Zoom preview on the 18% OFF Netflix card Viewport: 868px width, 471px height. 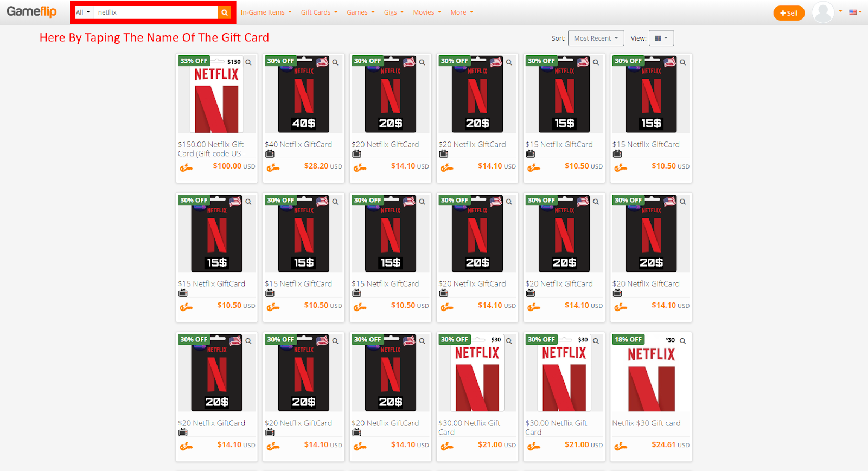683,341
